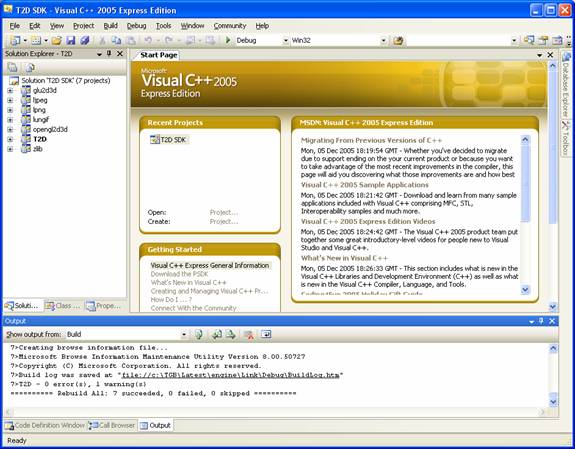Click the Undo arrow icon

(148, 40)
